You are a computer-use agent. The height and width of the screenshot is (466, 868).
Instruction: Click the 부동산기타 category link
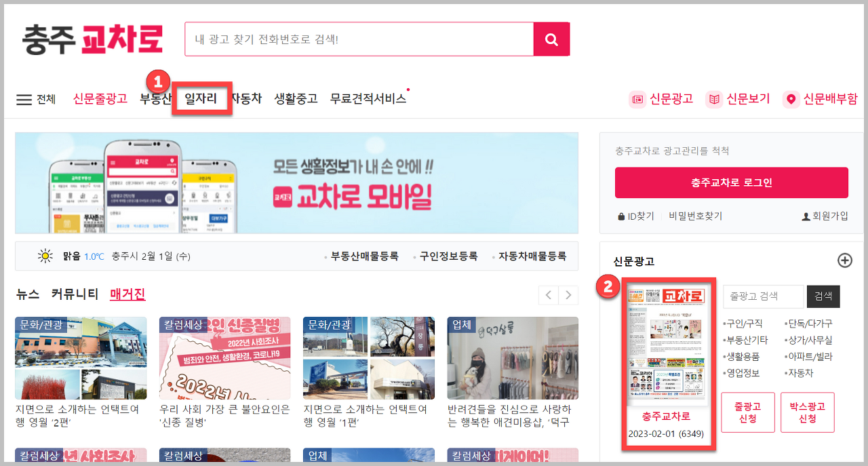click(x=746, y=340)
